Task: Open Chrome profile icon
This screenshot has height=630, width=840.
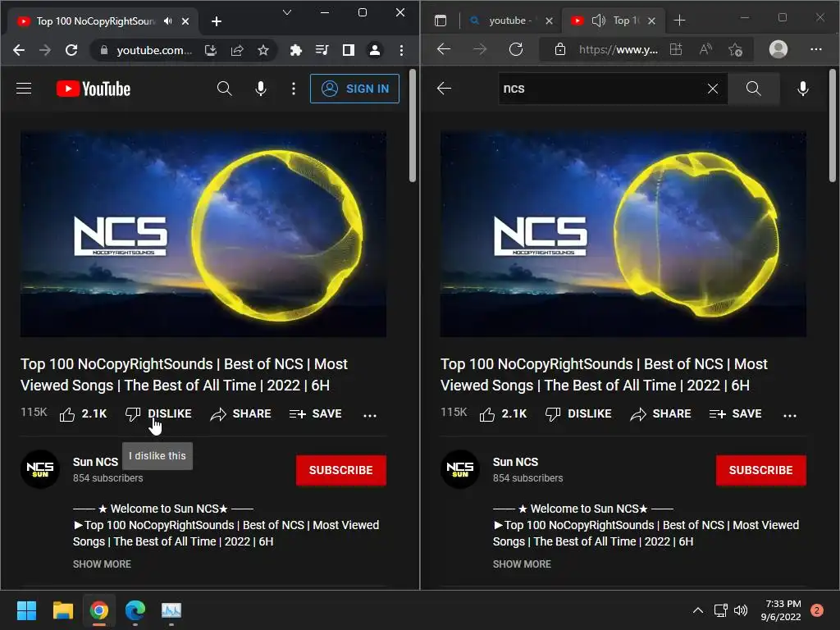Action: coord(374,50)
